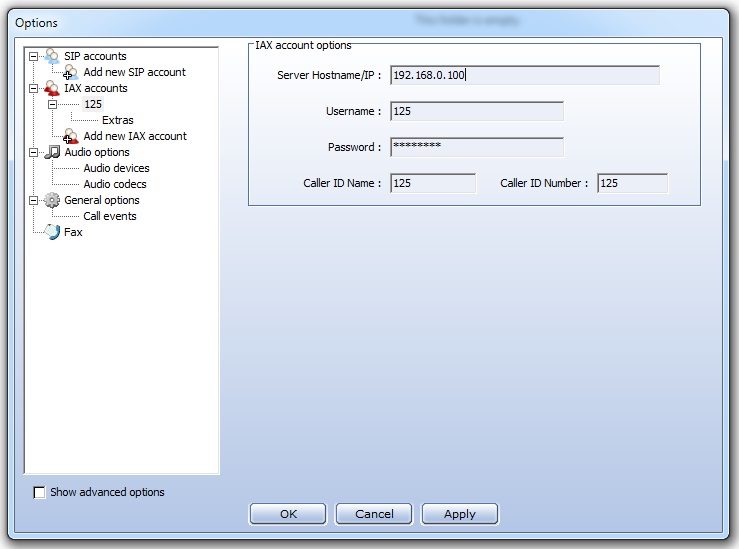Viewport: 739px width, 549px height.
Task: Open Audio devices settings
Action: [116, 168]
